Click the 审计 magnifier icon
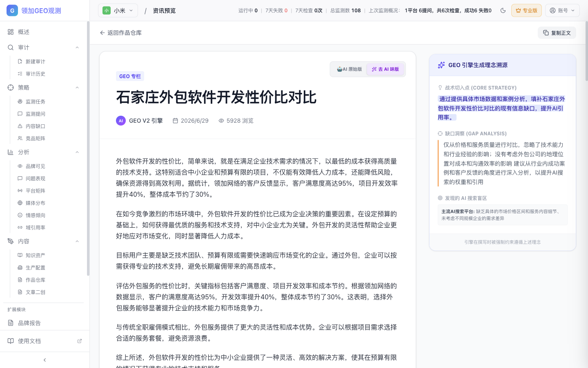The height and width of the screenshot is (368, 588). [x=11, y=47]
